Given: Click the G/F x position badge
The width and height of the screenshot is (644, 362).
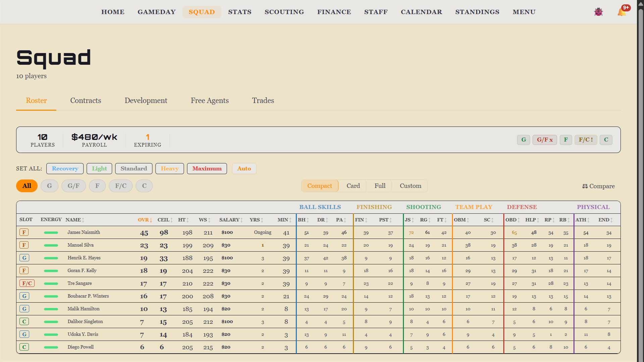Looking at the screenshot, I should 545,140.
